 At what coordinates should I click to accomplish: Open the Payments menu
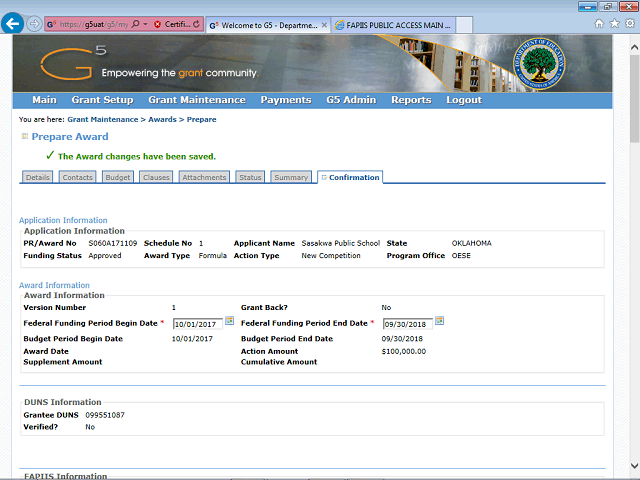click(x=286, y=100)
